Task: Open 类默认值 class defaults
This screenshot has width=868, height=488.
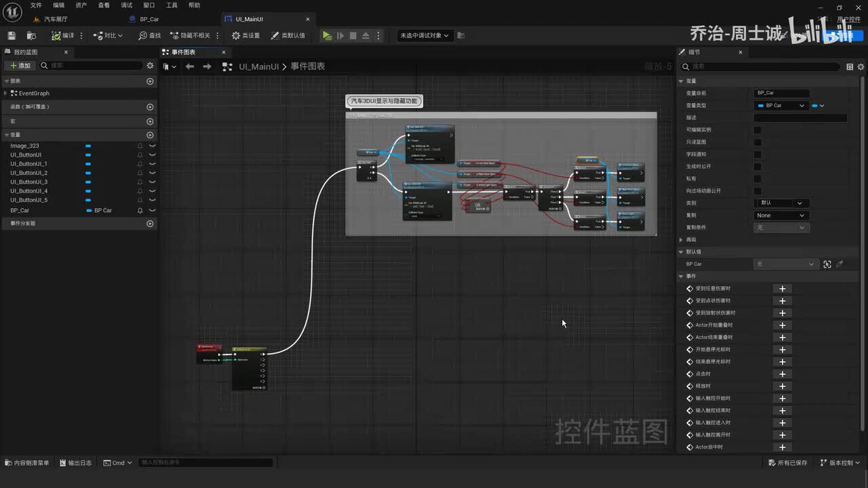Action: pos(288,35)
